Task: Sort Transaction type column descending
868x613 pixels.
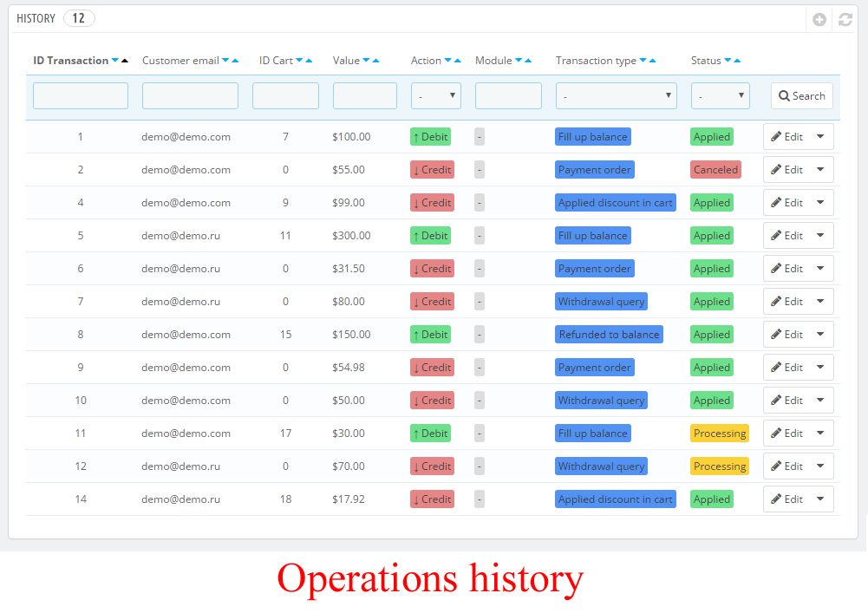Action: [x=643, y=61]
